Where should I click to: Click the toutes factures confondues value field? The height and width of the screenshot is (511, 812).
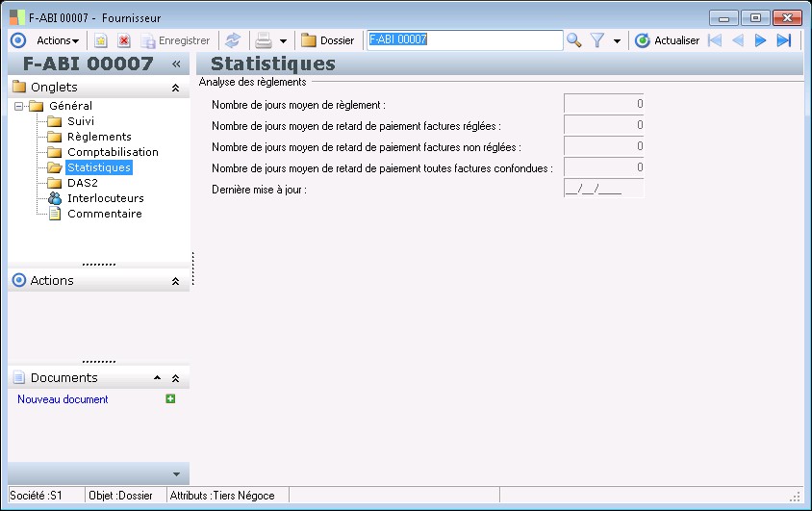click(604, 167)
